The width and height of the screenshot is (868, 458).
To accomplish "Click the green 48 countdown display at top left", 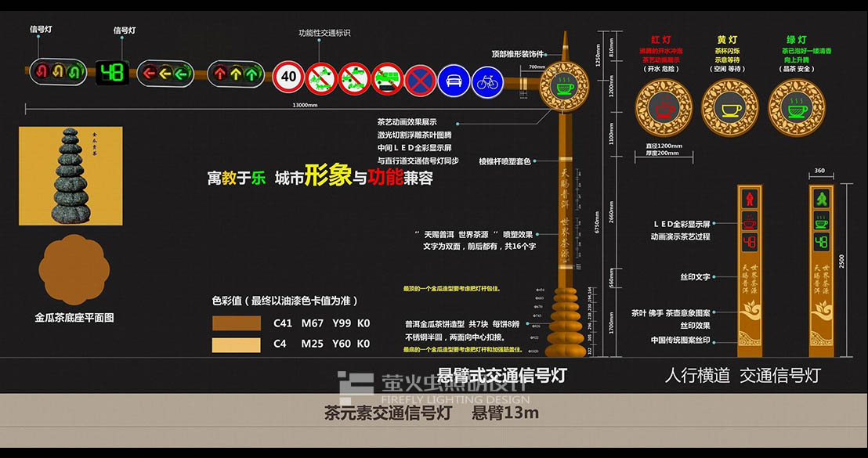I will (x=112, y=73).
